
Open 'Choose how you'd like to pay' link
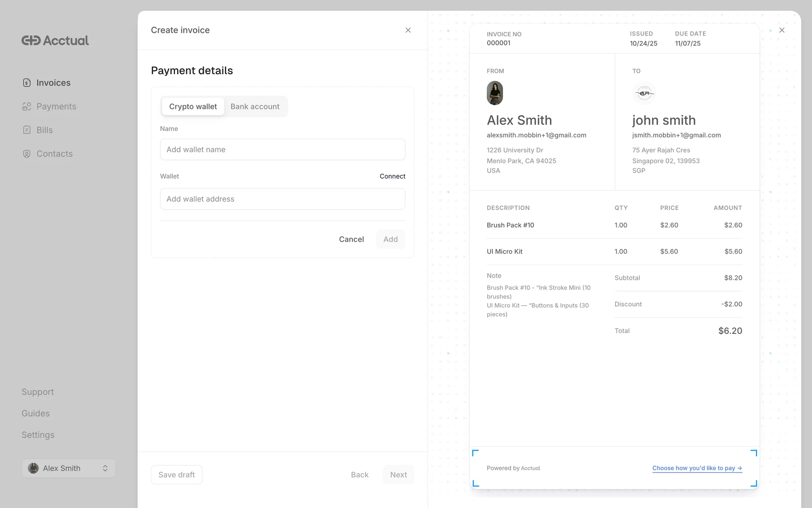[x=697, y=468]
